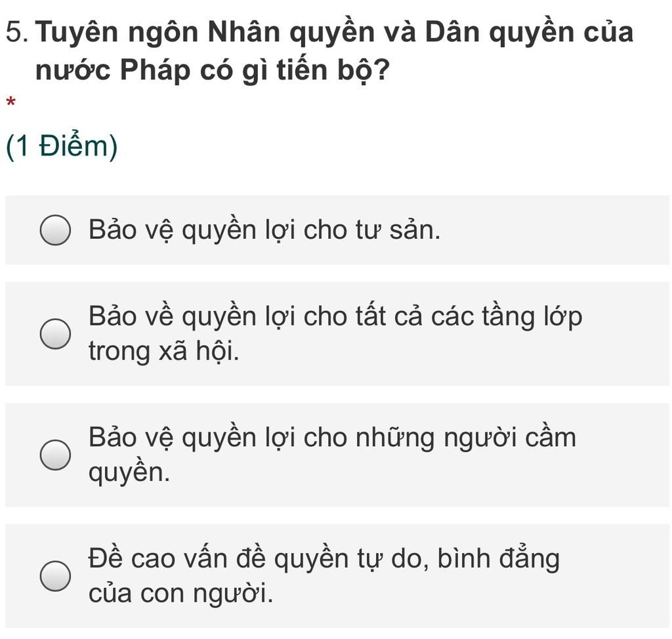Select radio for 'tất cả các tầng lớp' option
Screen dimensions: 672x639
tap(56, 334)
